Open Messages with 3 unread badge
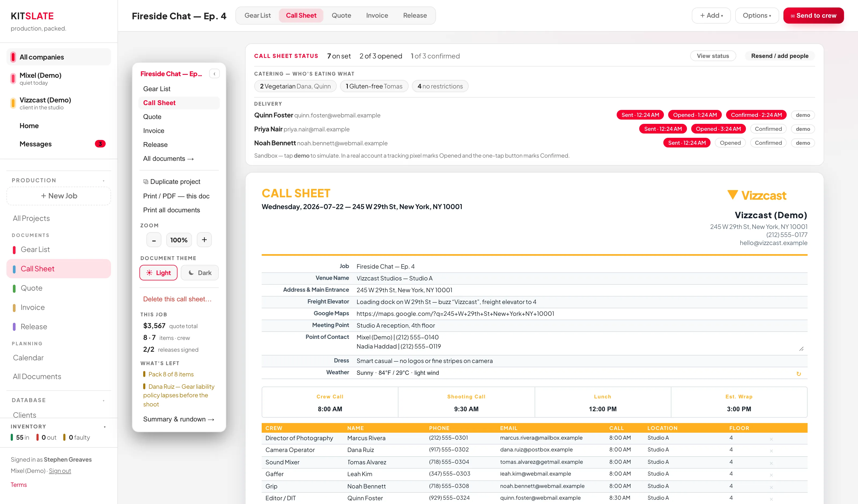Viewport: 858px width, 504px height. 58,144
